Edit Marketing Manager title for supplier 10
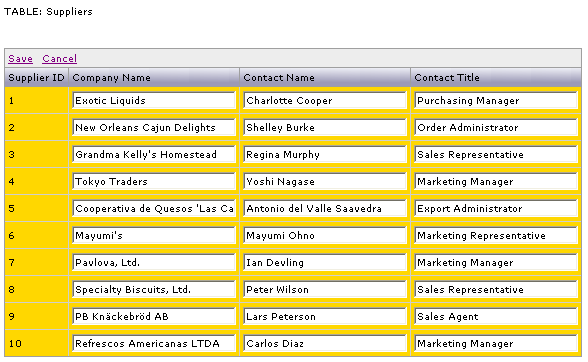This screenshot has width=588, height=362. point(496,344)
